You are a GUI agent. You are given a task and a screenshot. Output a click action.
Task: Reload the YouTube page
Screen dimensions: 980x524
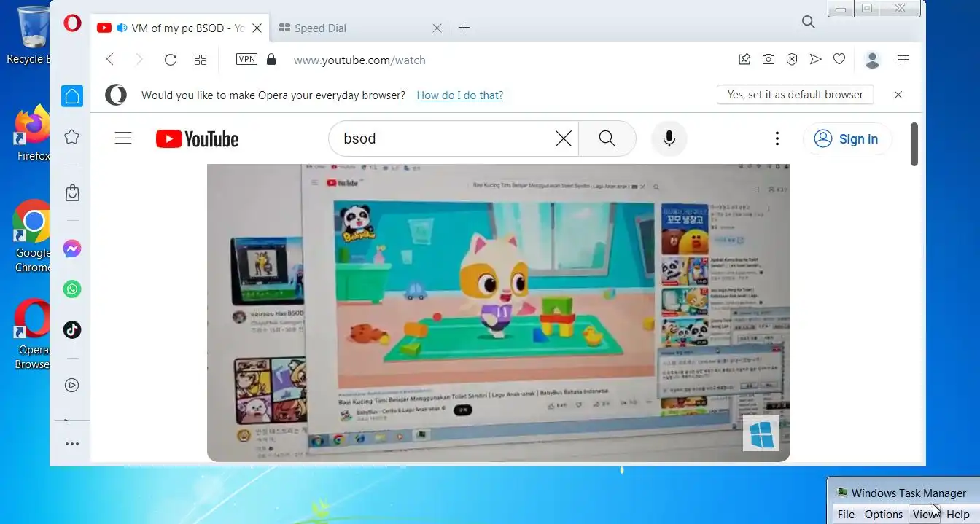[171, 60]
